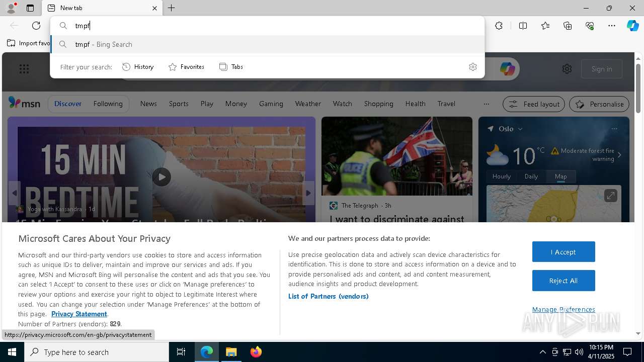
Task: Open page settings gear icon
Action: point(567,69)
